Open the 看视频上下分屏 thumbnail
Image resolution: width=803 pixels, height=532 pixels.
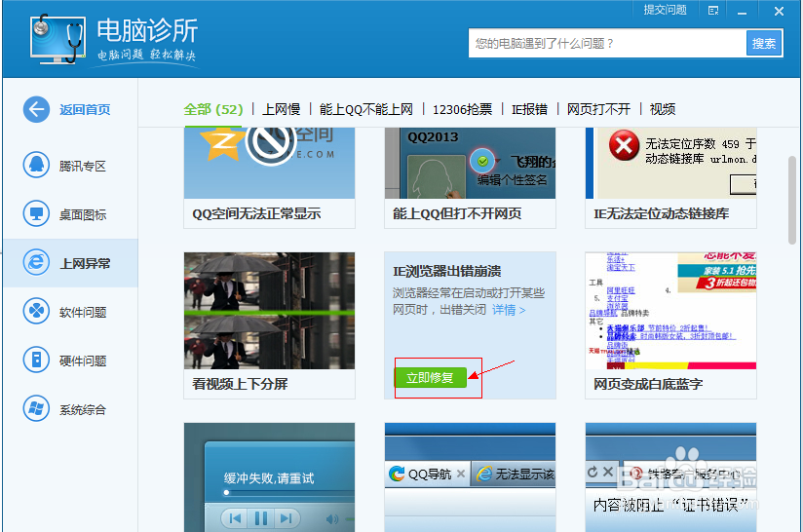(x=269, y=311)
